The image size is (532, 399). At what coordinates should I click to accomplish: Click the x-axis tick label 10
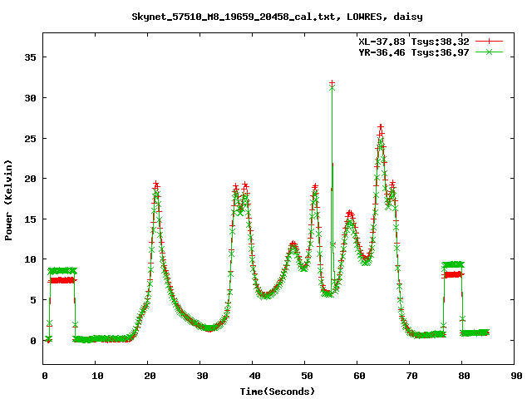(x=97, y=376)
